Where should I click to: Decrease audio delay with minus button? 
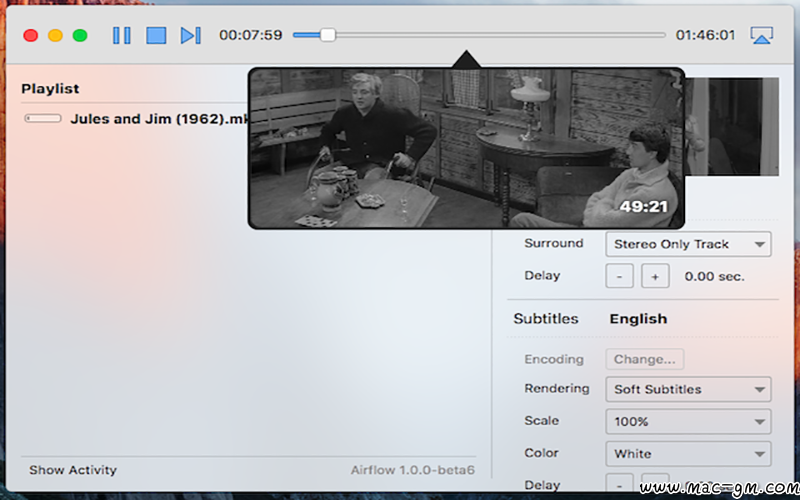(619, 276)
